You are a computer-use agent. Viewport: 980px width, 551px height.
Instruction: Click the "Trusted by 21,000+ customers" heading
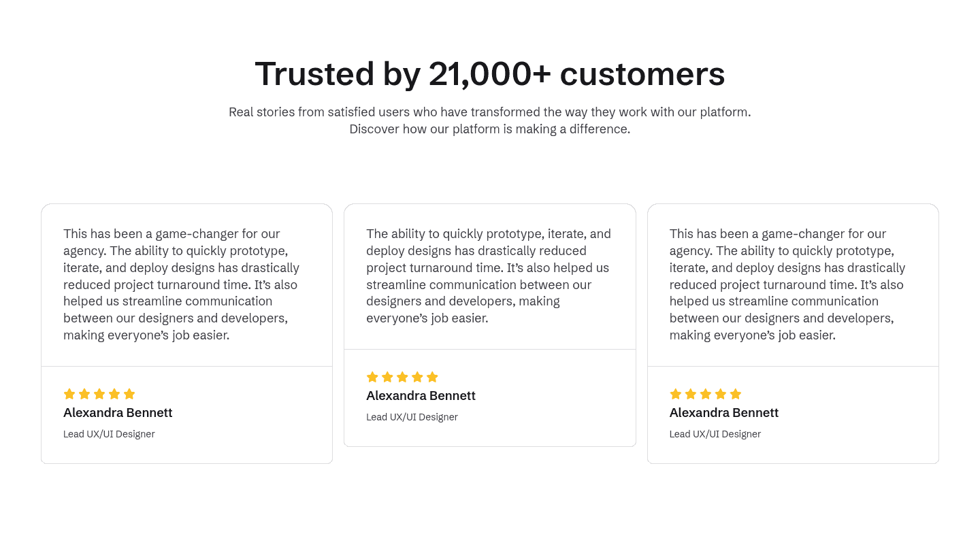490,73
